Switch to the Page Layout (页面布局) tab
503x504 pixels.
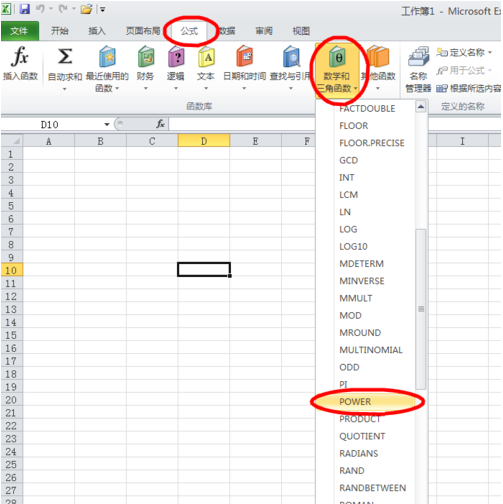point(142,31)
